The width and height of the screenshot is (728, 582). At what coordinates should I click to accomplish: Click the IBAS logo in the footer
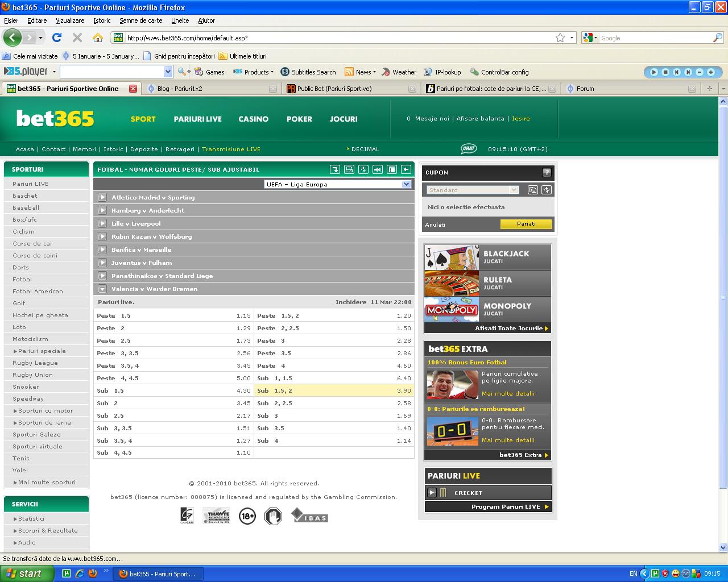(309, 515)
